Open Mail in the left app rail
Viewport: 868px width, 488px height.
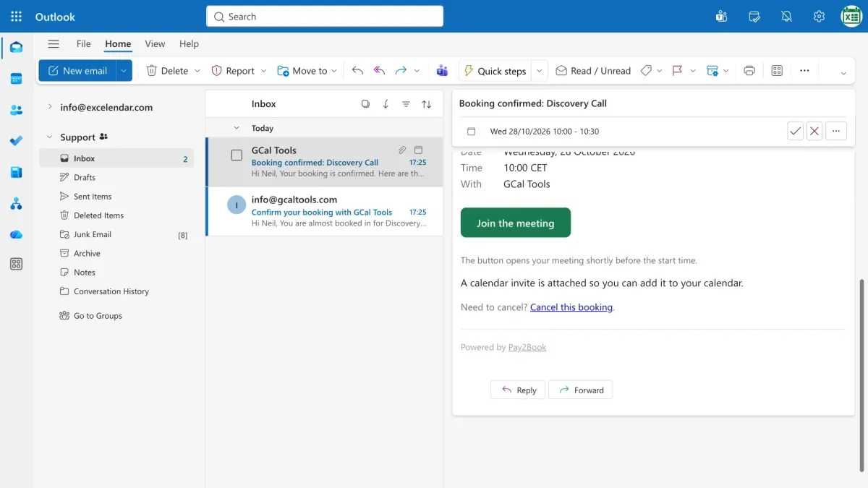tap(16, 48)
